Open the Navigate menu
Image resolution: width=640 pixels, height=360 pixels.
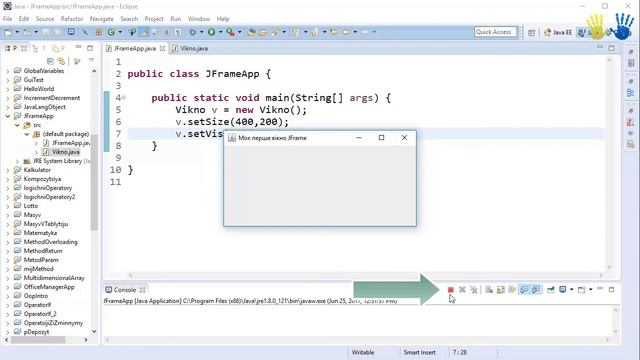102,19
